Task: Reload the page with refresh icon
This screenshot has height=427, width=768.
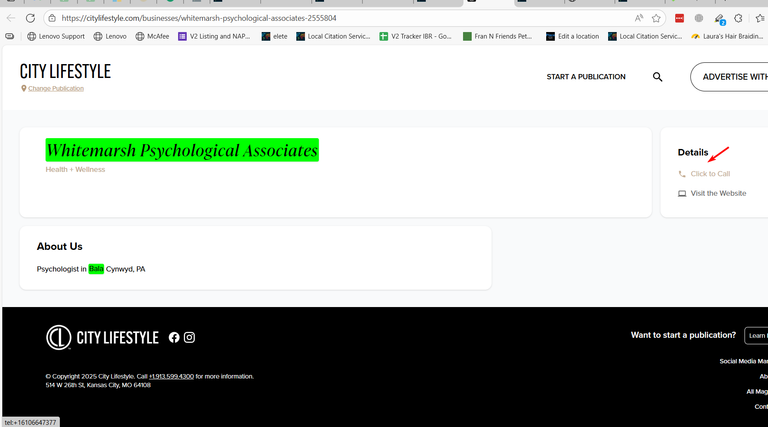Action: (30, 18)
